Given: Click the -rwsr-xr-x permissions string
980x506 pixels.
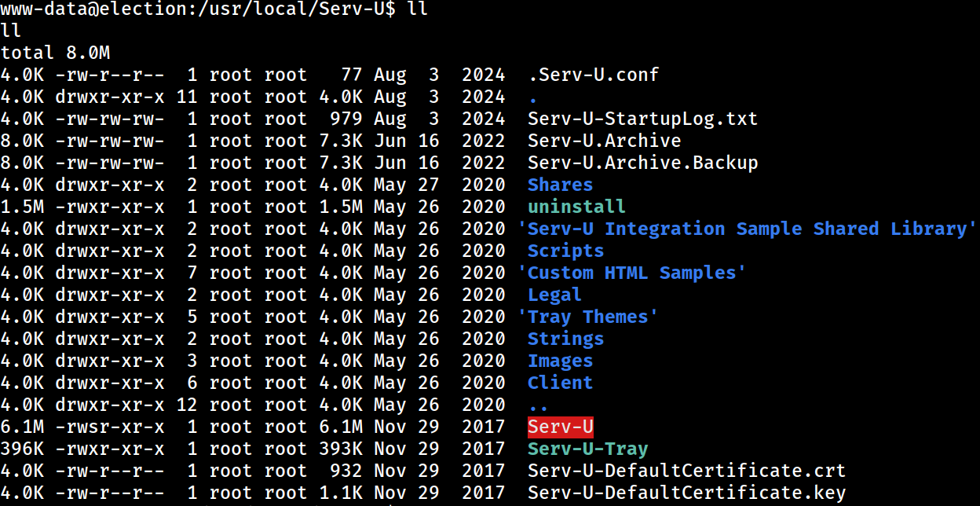Looking at the screenshot, I should click(110, 427).
